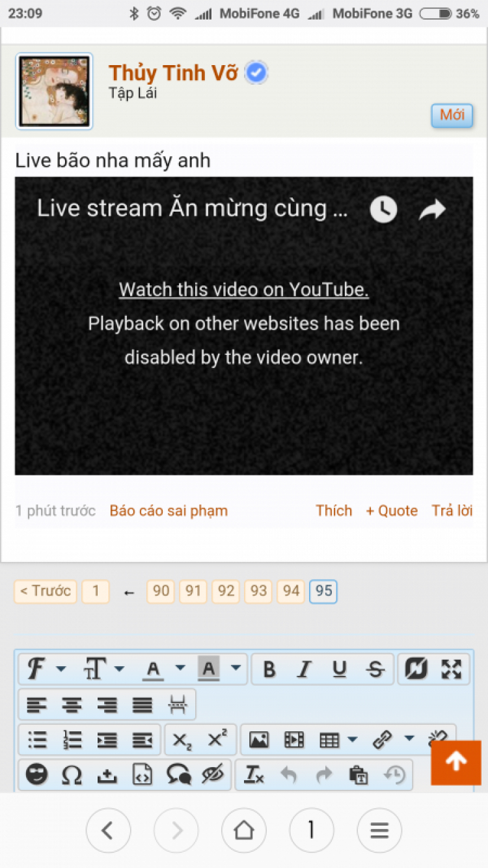Open page 91 of the thread
The width and height of the screenshot is (488, 868).
coord(193,591)
